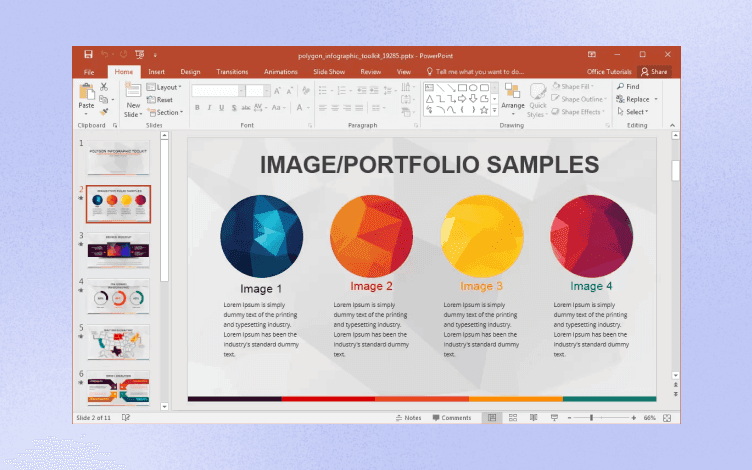This screenshot has height=470, width=752.
Task: Click the Copy icon
Action: [103, 99]
